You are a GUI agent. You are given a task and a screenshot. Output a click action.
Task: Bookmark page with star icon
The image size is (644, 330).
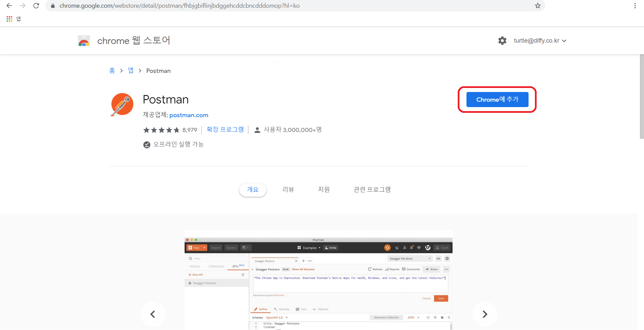point(538,6)
